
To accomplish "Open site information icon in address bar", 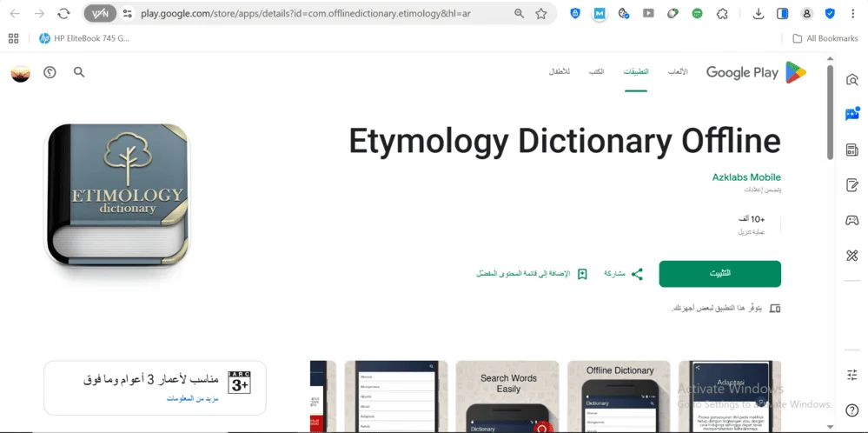I will 128,14.
